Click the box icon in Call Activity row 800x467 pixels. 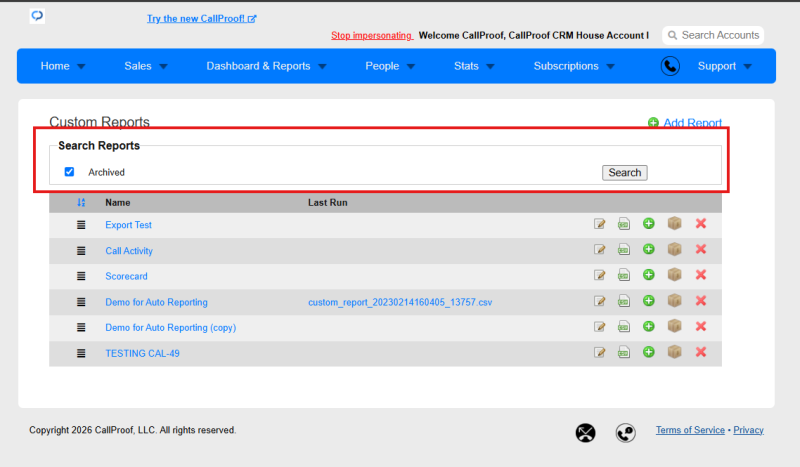pos(674,249)
